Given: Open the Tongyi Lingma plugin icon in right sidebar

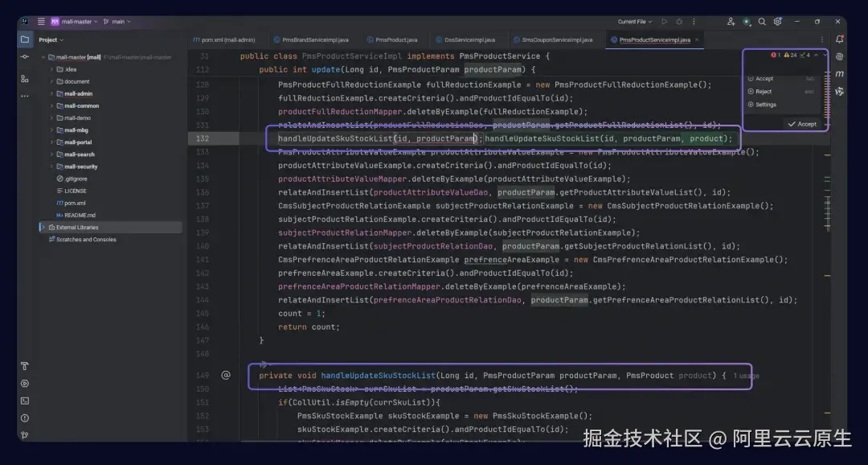Looking at the screenshot, I should point(839,91).
